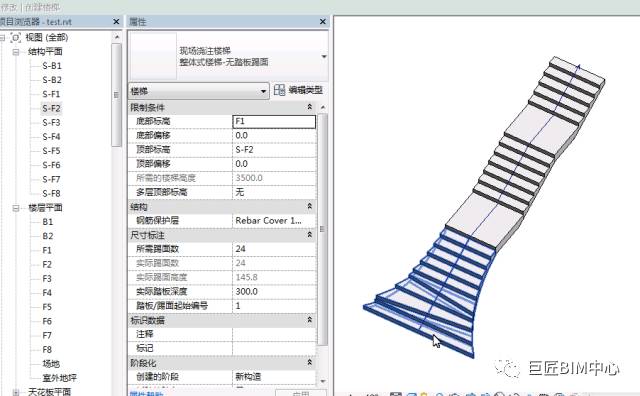Collapse the 阶段化 section
Image resolution: width=640 pixels, height=396 pixels.
(309, 362)
